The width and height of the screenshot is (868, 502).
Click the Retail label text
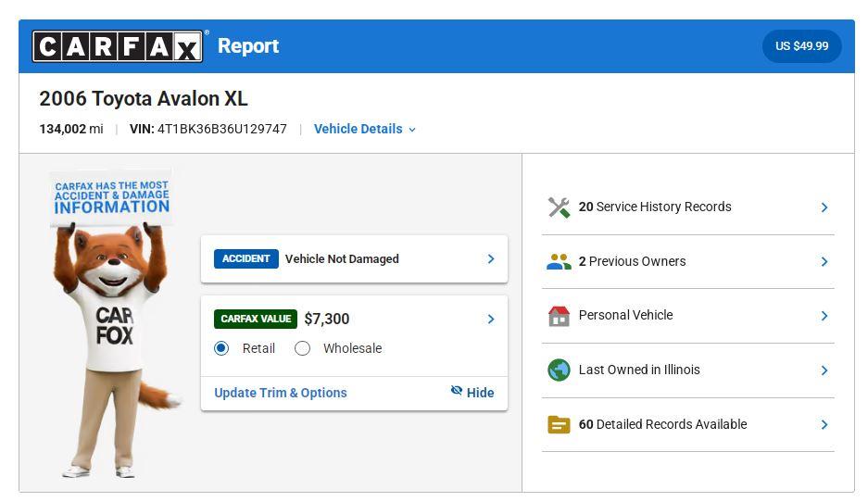pos(258,348)
